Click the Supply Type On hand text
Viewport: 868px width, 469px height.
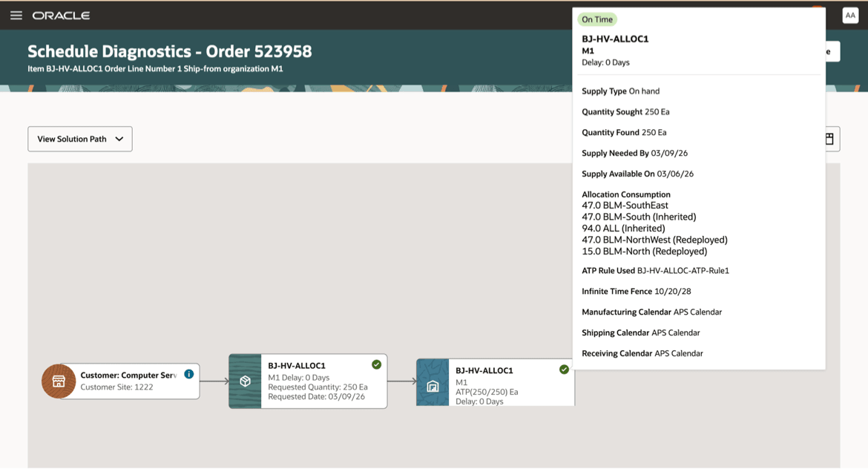tap(620, 91)
